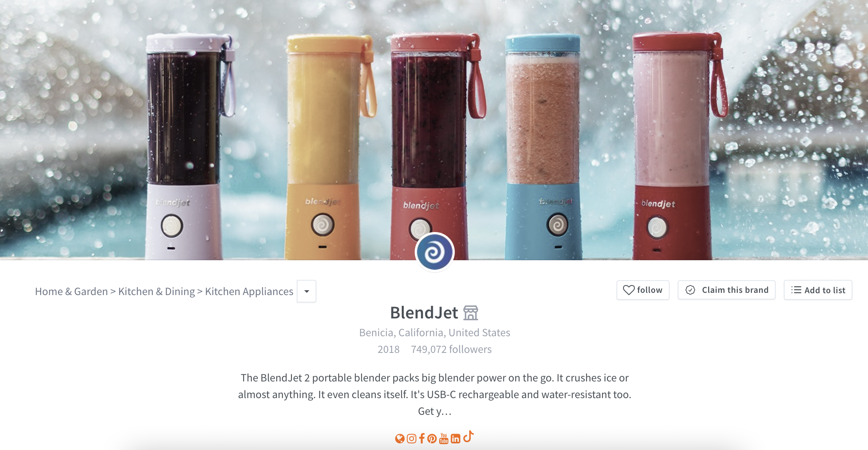
Task: Open BlendJet's LinkedIn icon
Action: click(x=456, y=439)
